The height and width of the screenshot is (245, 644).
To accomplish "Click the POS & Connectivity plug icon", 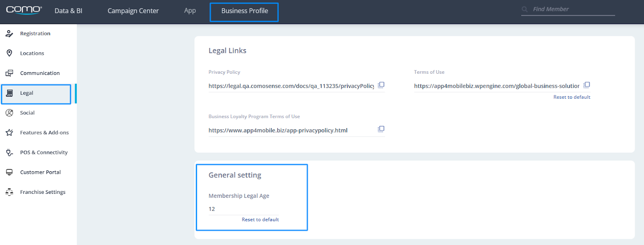I will 9,152.
